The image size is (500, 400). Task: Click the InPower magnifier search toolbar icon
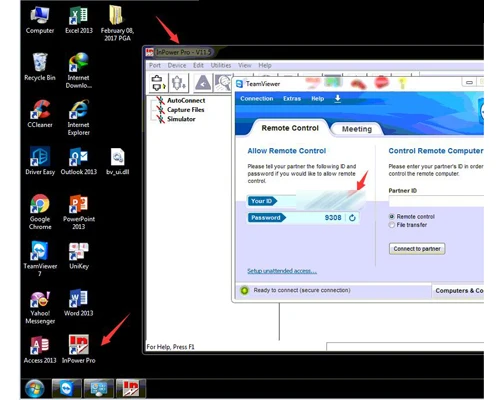click(x=223, y=83)
